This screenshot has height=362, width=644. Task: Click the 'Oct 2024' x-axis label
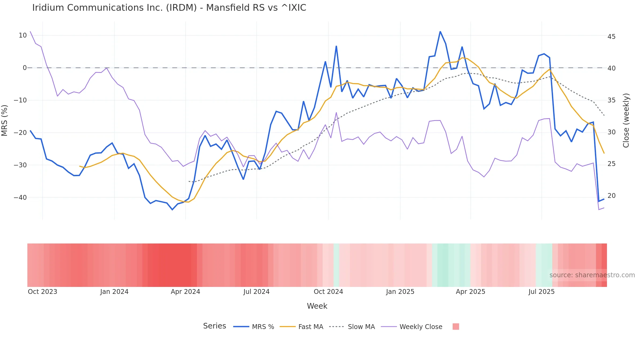[328, 291]
